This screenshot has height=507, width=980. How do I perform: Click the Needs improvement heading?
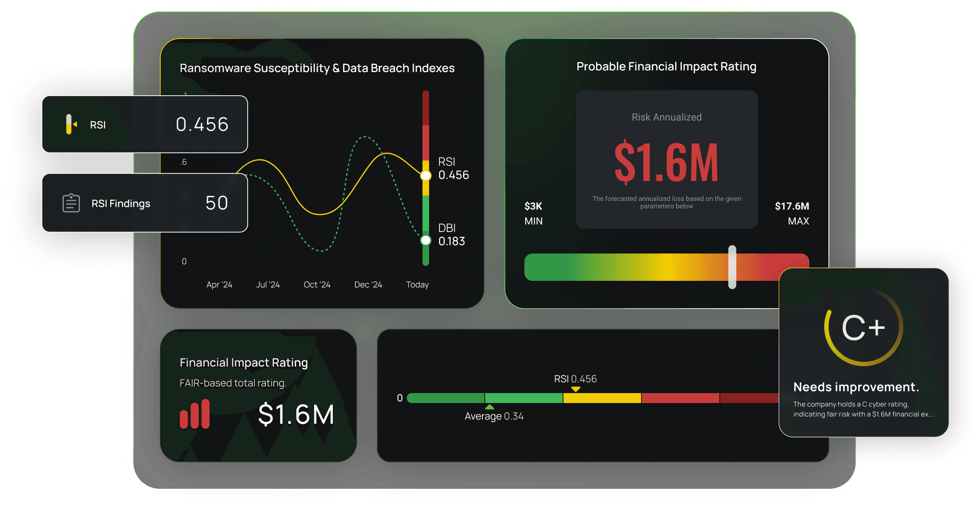[x=856, y=387]
